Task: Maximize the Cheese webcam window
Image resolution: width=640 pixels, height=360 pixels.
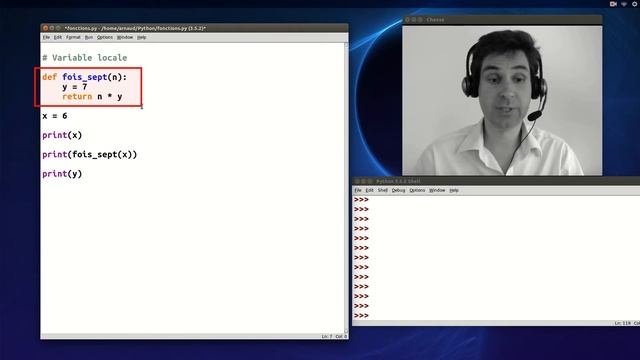Action: pyautogui.click(x=420, y=20)
